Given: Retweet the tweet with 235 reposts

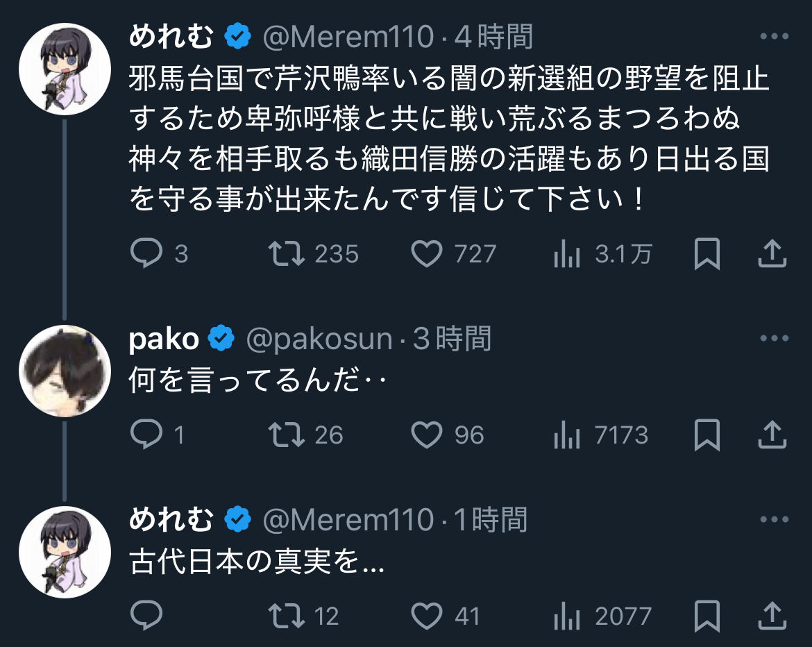Looking at the screenshot, I should 287,254.
